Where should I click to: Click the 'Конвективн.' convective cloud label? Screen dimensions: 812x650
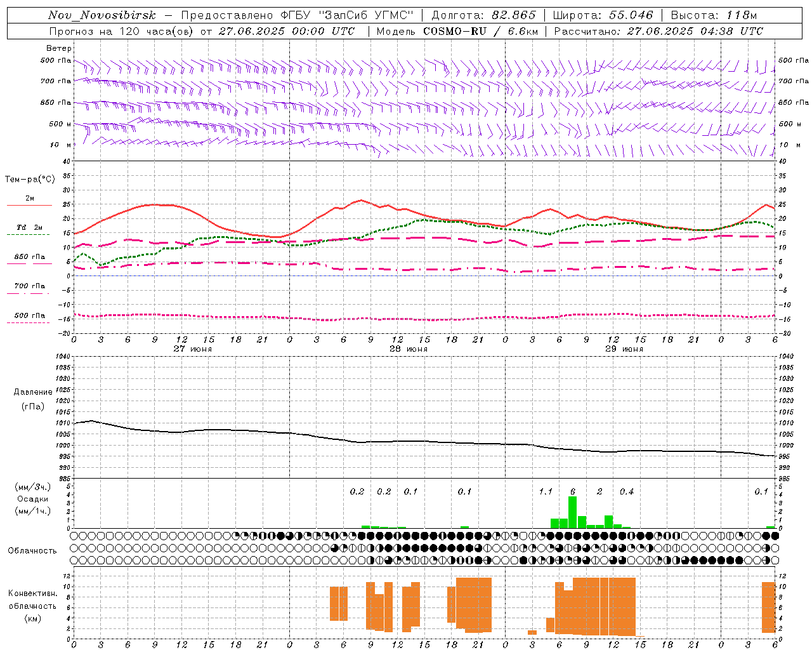33,594
